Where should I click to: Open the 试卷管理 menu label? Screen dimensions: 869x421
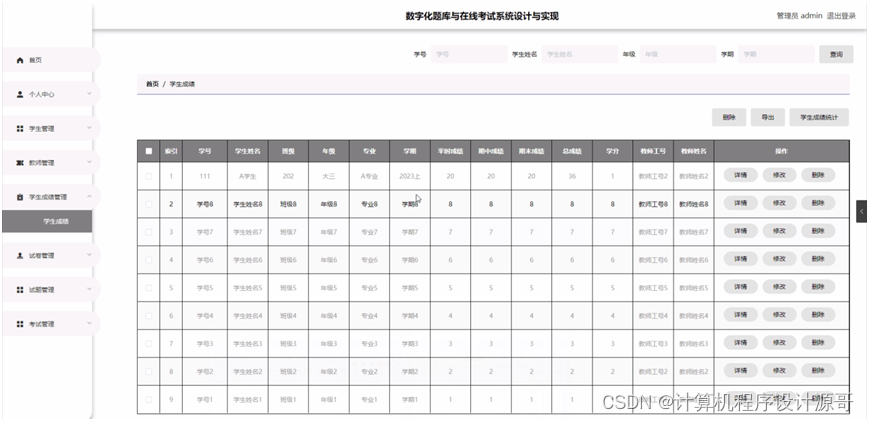pos(42,255)
